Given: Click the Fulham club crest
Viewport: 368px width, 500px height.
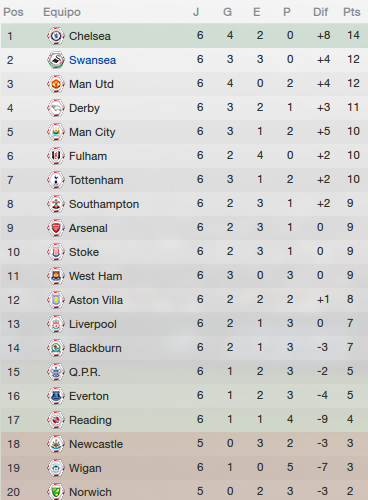Looking at the screenshot, I should (56, 156).
